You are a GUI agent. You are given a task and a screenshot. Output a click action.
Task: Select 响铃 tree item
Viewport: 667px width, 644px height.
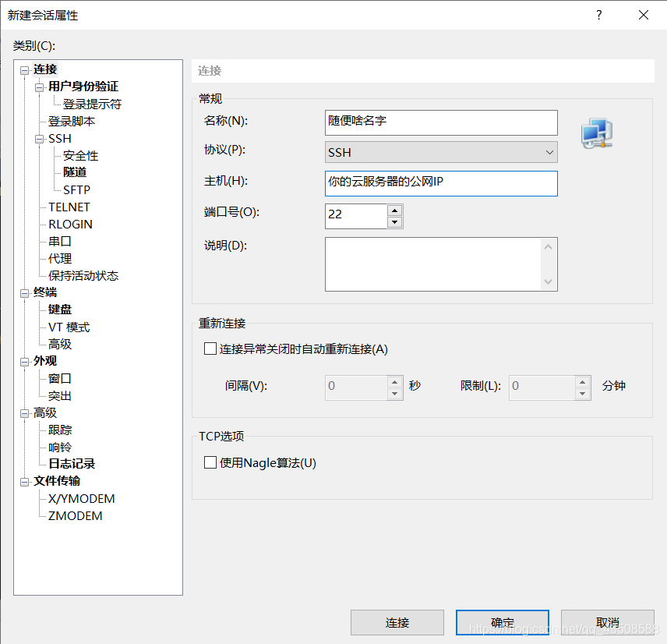59,448
